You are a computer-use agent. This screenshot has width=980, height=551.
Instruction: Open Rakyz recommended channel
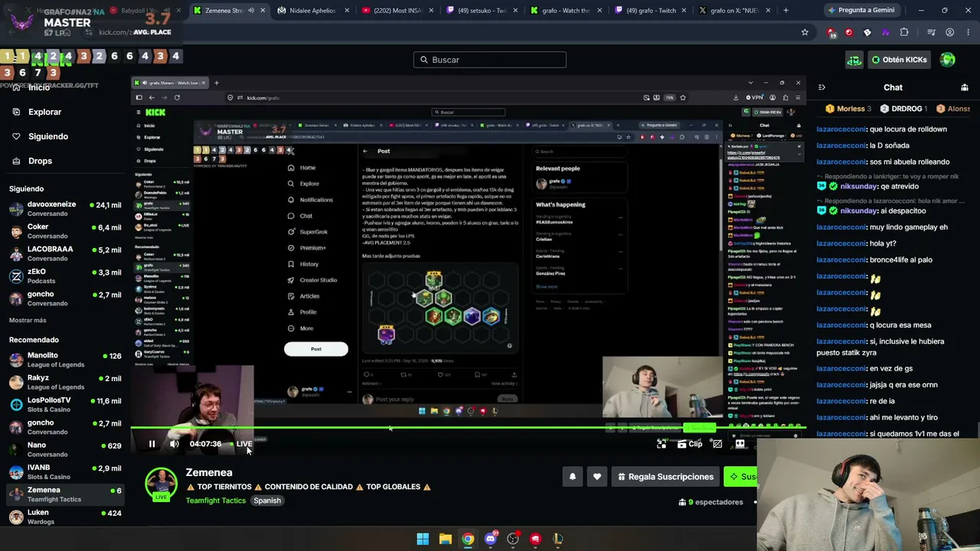65,382
